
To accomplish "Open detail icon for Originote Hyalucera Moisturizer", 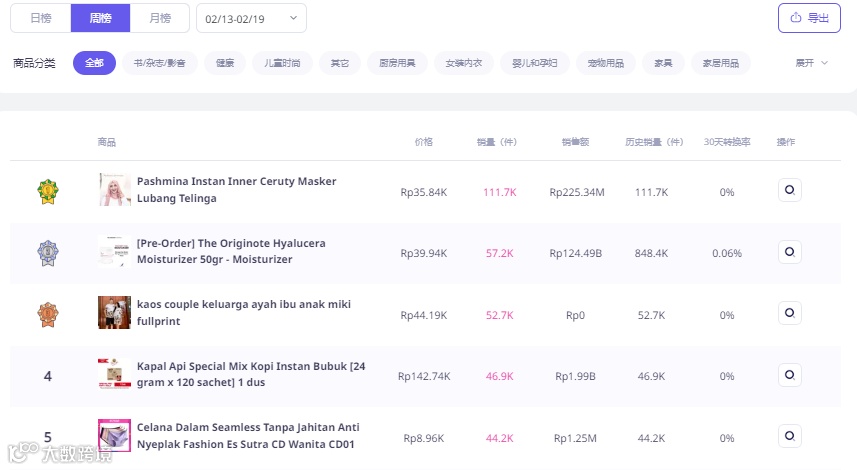I will click(789, 252).
